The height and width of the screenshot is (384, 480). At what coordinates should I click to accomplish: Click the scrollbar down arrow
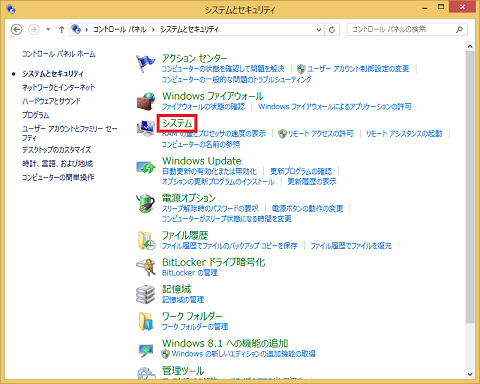tap(470, 374)
